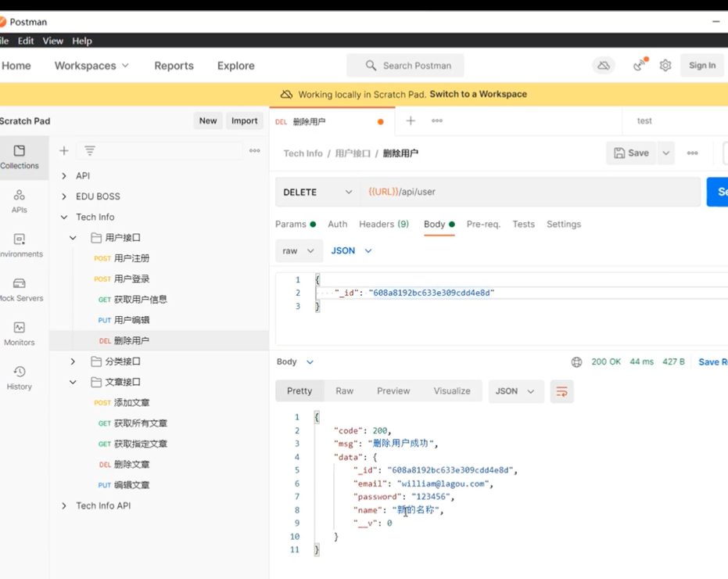Toggle response line wrap icon
728x579 pixels.
(561, 391)
